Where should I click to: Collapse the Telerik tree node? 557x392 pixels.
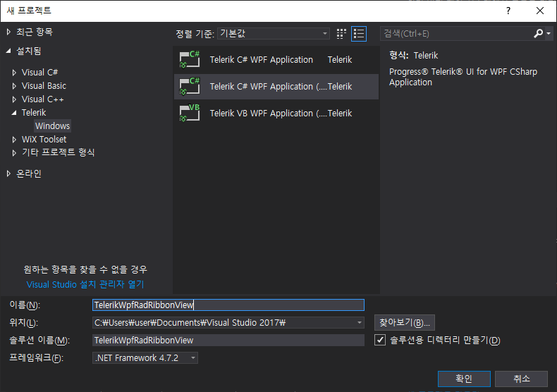click(14, 113)
